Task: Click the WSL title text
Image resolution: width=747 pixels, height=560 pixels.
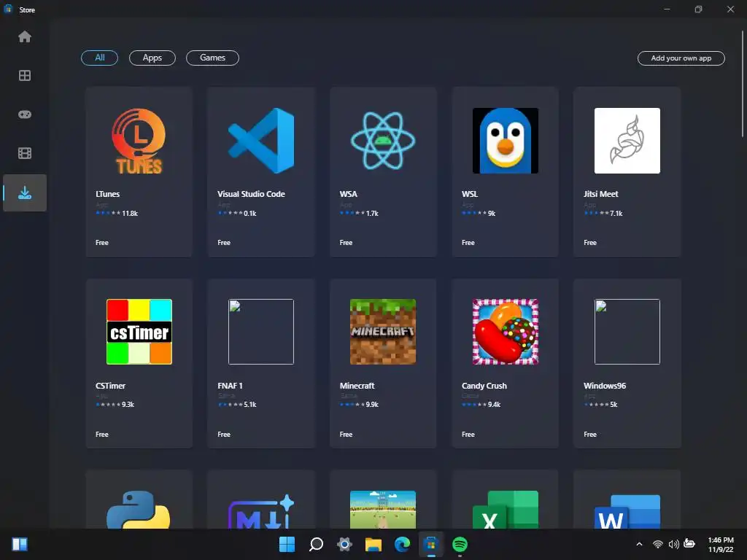Action: pyautogui.click(x=470, y=194)
